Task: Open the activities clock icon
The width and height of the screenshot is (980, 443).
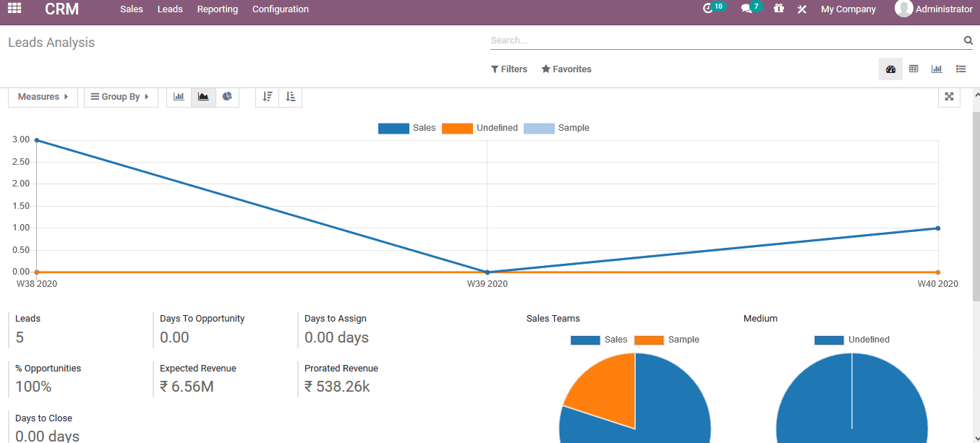Action: [x=708, y=9]
